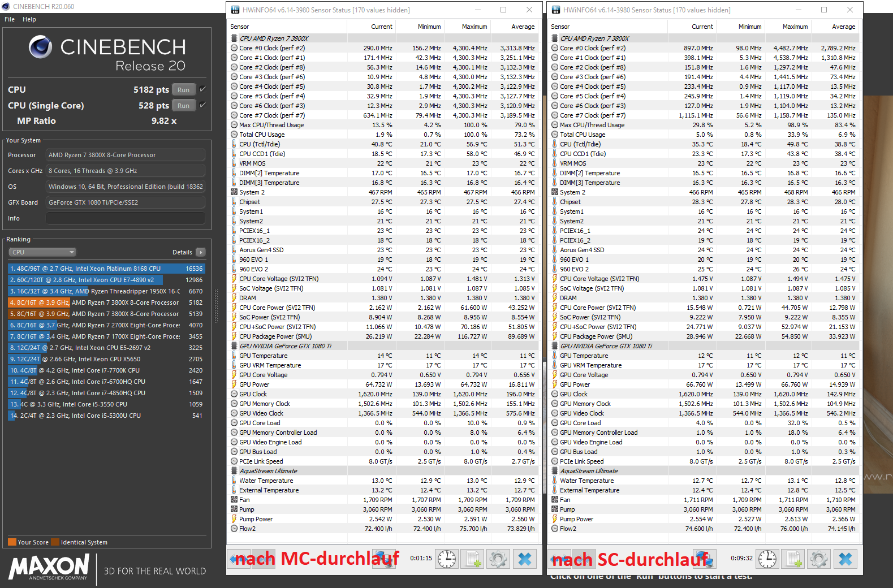Click the Water Temperature icon, left HWiNFO
Viewport: 893px width, 588px height.
[x=234, y=481]
